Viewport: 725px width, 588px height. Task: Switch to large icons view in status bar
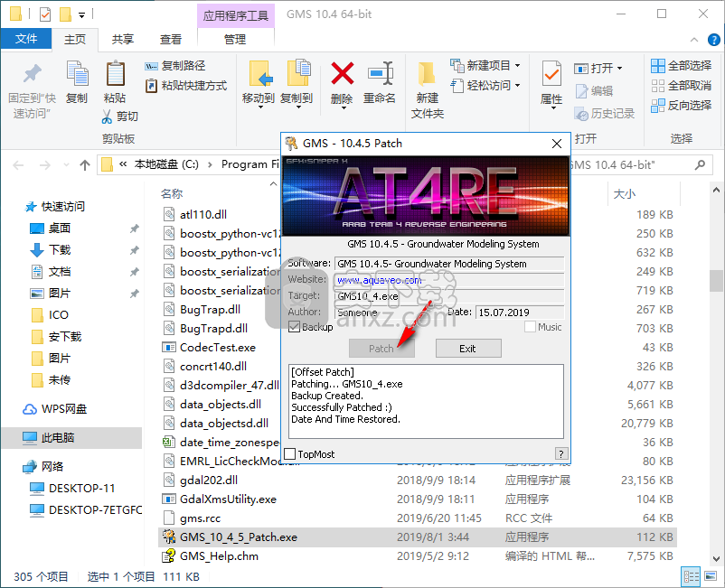[x=711, y=576]
